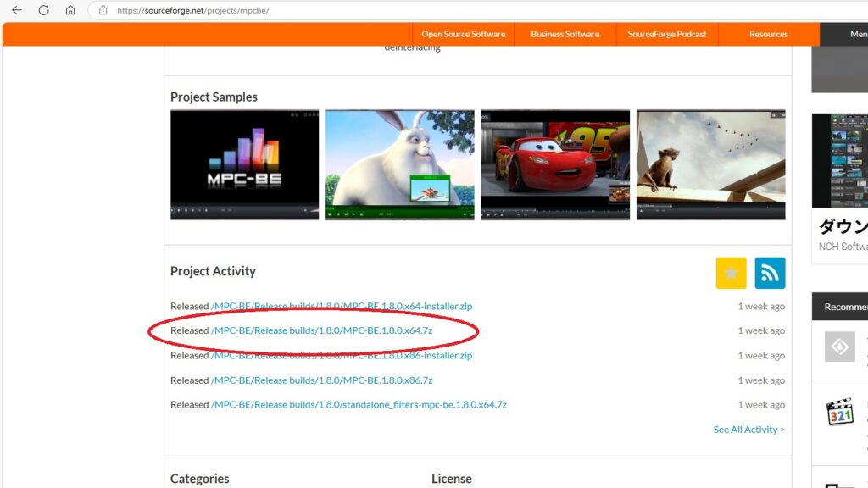This screenshot has height=488, width=868.
Task: Open the SourceForge Podcast menu item
Action: coord(667,34)
